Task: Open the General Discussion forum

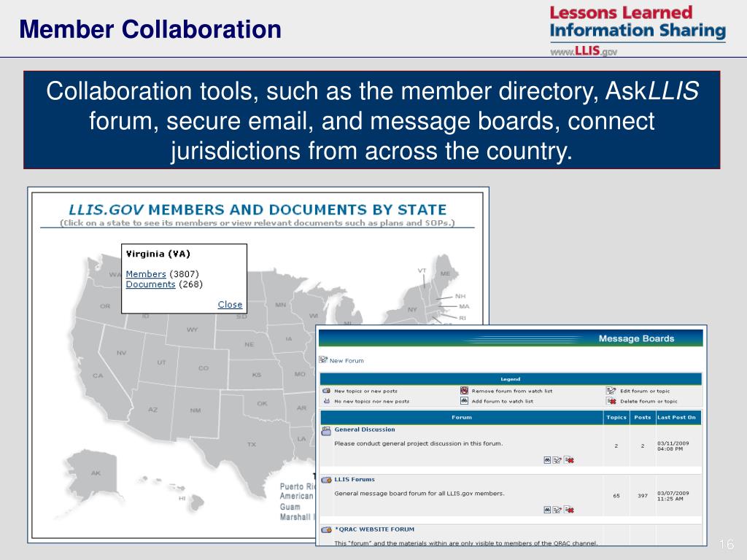Action: tap(365, 429)
